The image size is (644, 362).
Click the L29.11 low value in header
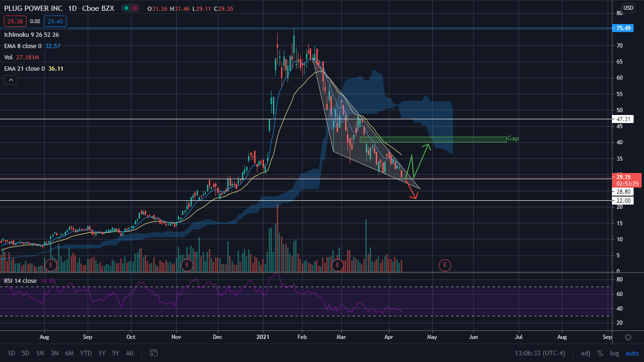[201, 9]
